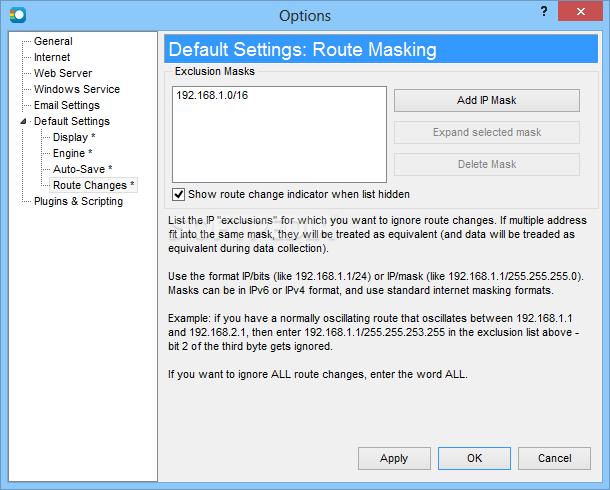Open the Internet settings page
The image size is (610, 490).
pyautogui.click(x=52, y=57)
